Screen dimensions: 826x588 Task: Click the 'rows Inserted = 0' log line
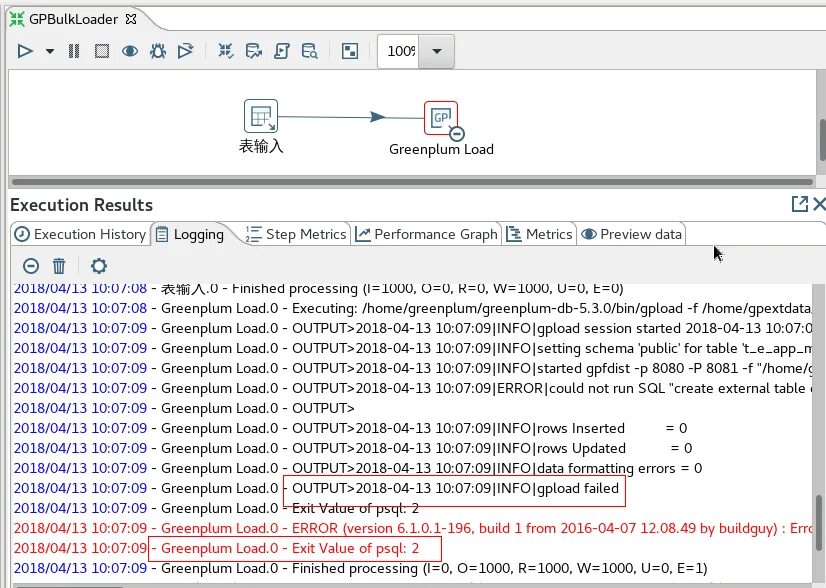[350, 428]
